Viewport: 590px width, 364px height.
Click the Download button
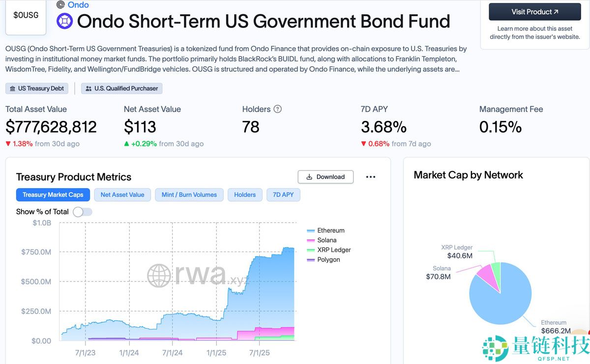click(x=325, y=177)
